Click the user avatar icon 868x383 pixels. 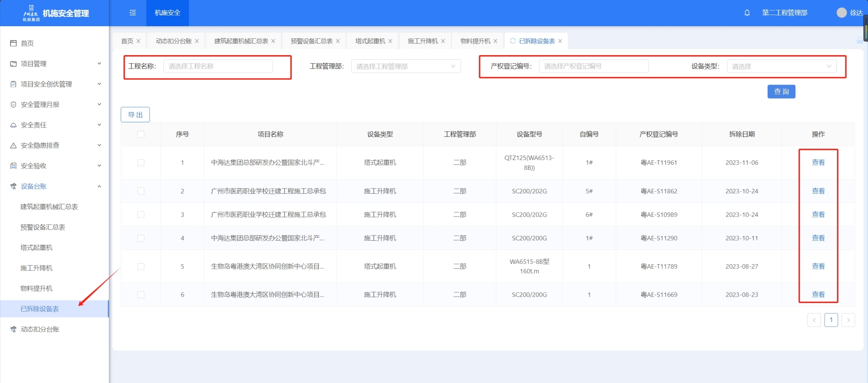[841, 13]
